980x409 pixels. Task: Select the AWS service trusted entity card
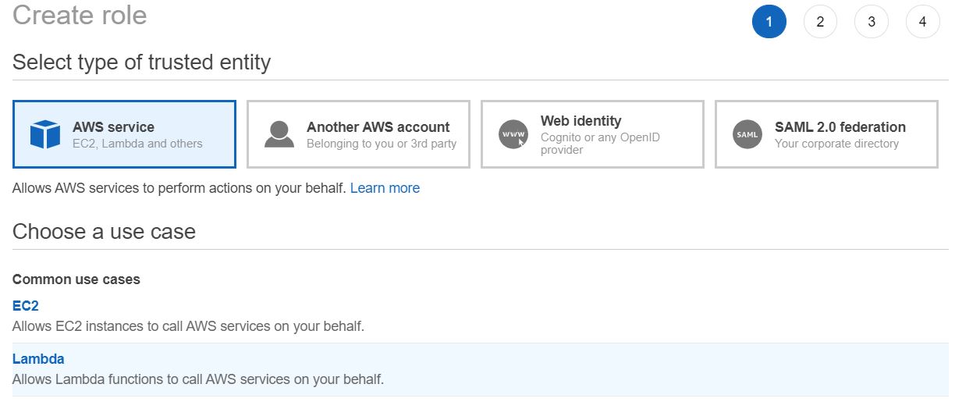[x=124, y=134]
